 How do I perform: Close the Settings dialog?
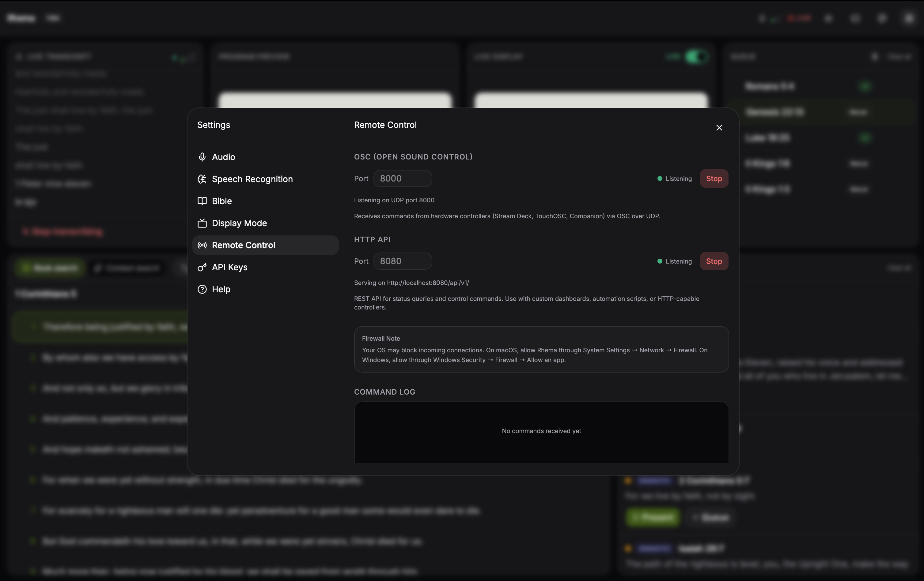click(719, 128)
